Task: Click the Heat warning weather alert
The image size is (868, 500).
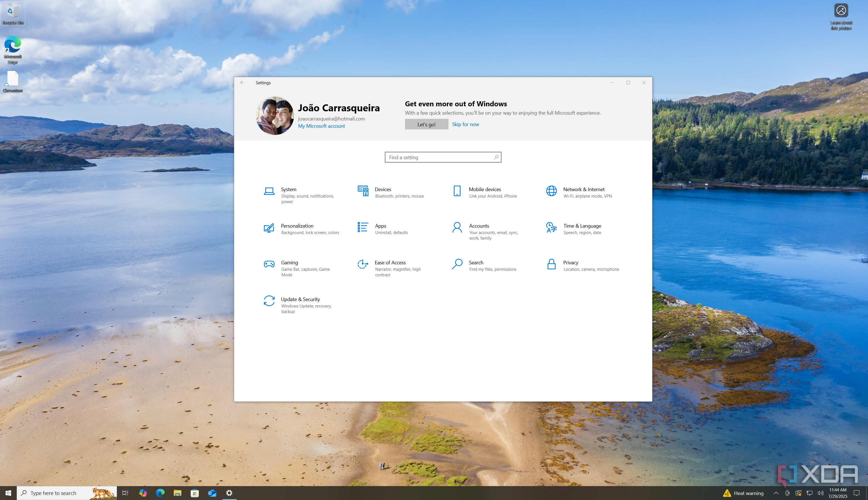Action: coord(743,493)
